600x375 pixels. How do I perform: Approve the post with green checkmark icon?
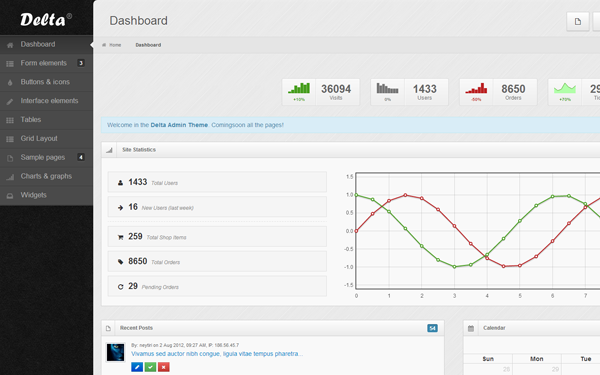click(x=150, y=367)
